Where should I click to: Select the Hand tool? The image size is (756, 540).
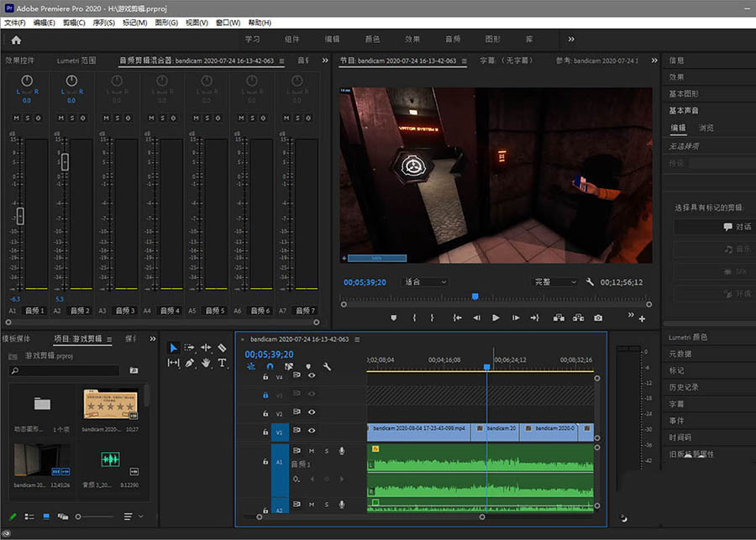pos(206,363)
